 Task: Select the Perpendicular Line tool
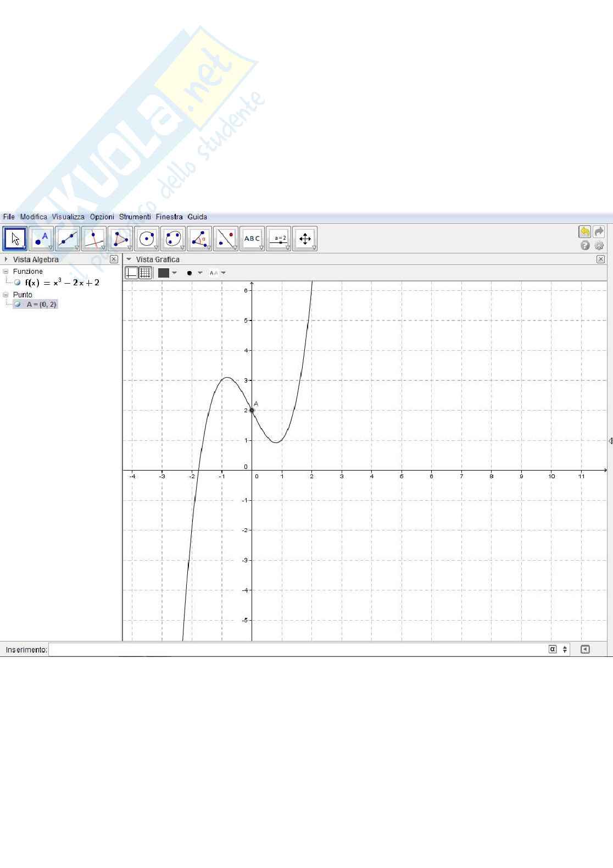[94, 239]
